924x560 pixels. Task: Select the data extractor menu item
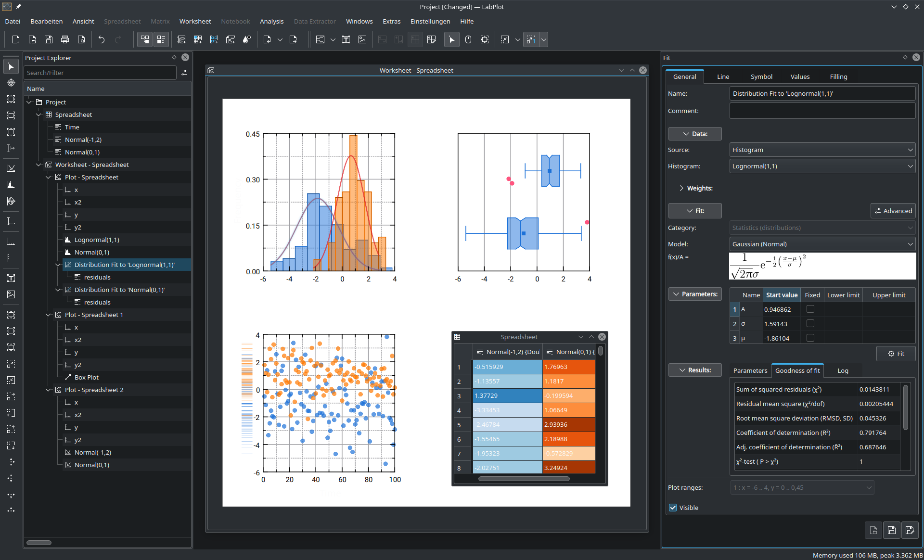click(x=315, y=21)
